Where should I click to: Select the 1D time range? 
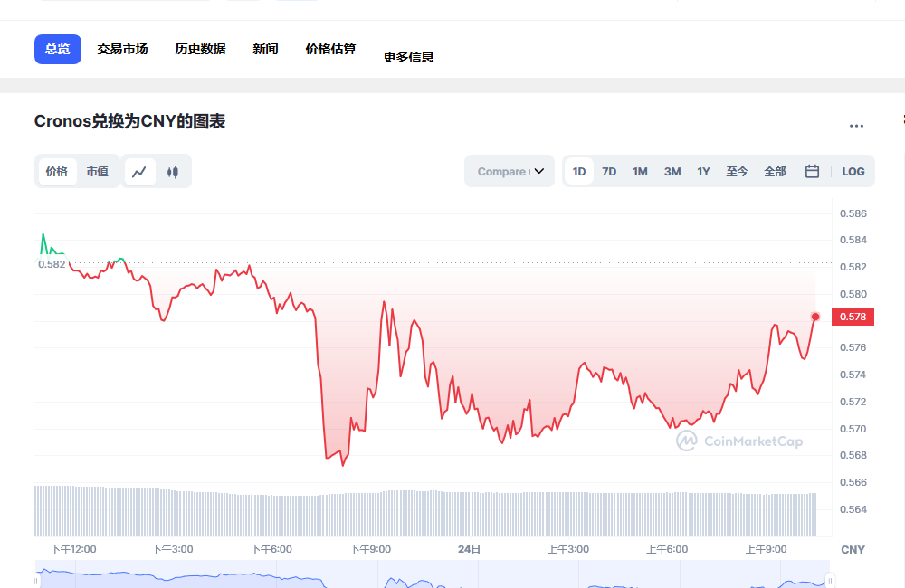coord(579,171)
